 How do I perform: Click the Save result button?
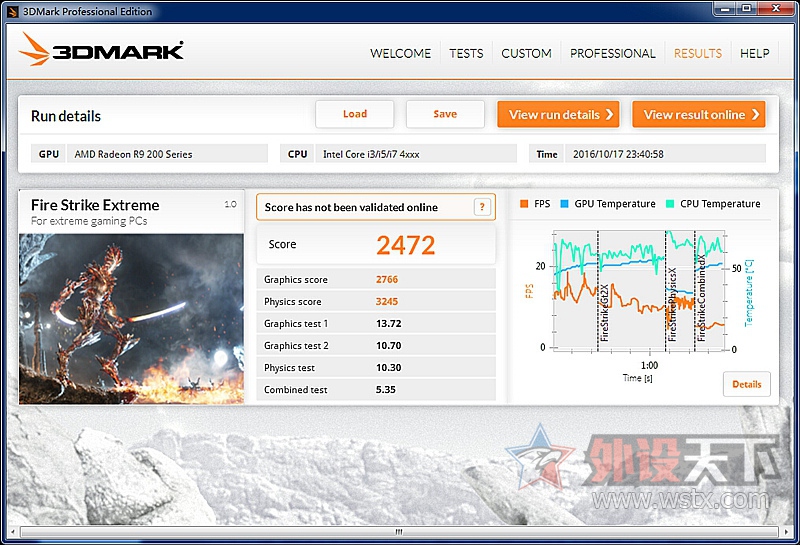(x=445, y=114)
